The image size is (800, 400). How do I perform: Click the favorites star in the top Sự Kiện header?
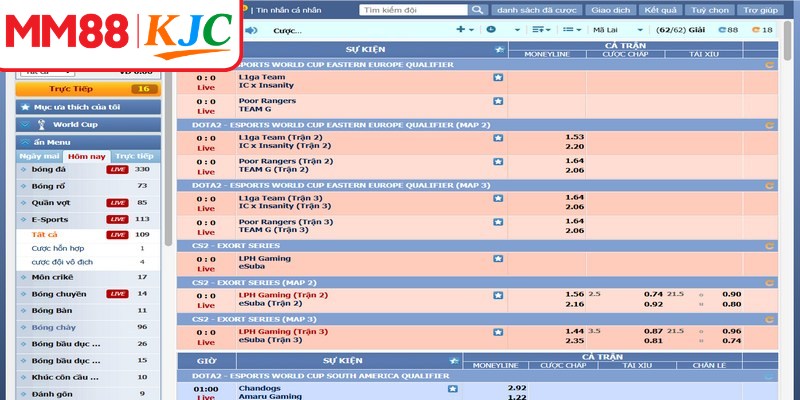[499, 49]
